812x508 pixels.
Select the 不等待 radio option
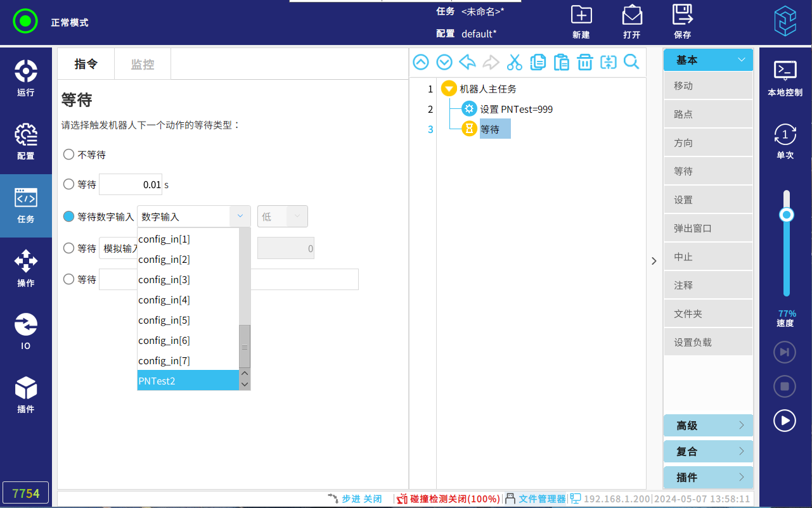pyautogui.click(x=69, y=155)
